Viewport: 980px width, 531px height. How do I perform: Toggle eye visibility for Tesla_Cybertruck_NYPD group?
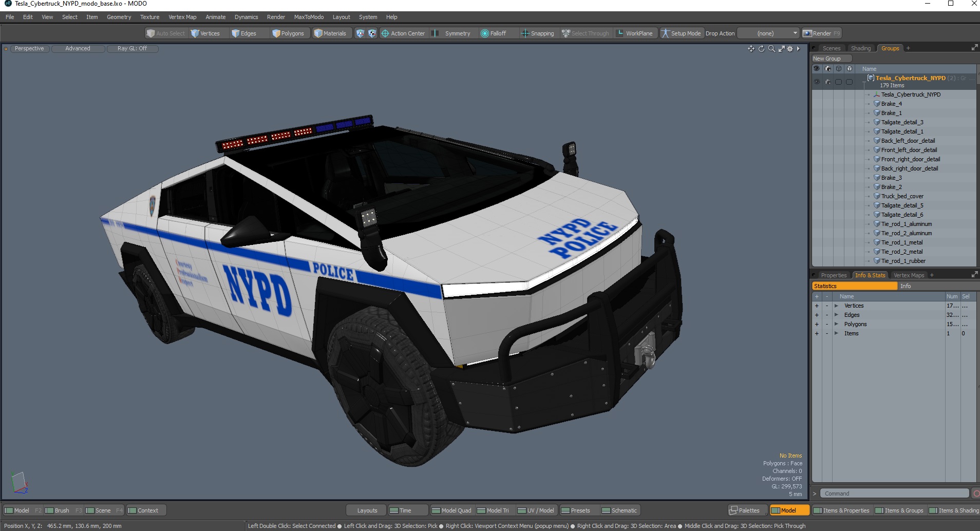click(817, 82)
